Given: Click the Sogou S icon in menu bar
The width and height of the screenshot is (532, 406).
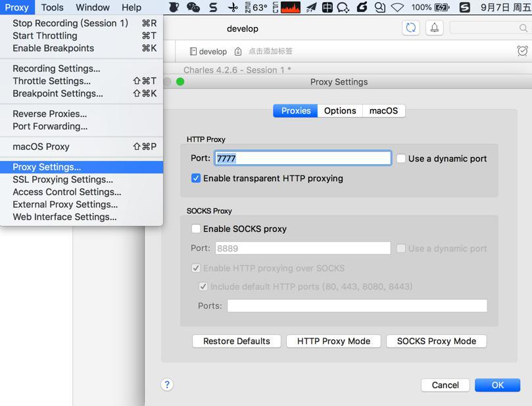Looking at the screenshot, I should [x=465, y=7].
